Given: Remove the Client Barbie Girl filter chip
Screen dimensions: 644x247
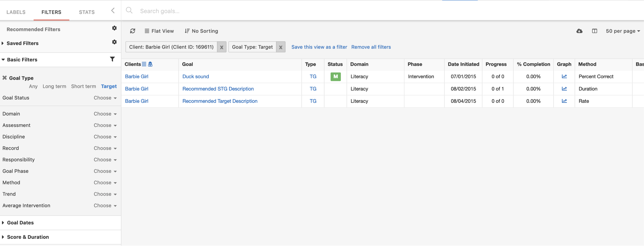Looking at the screenshot, I should [222, 47].
